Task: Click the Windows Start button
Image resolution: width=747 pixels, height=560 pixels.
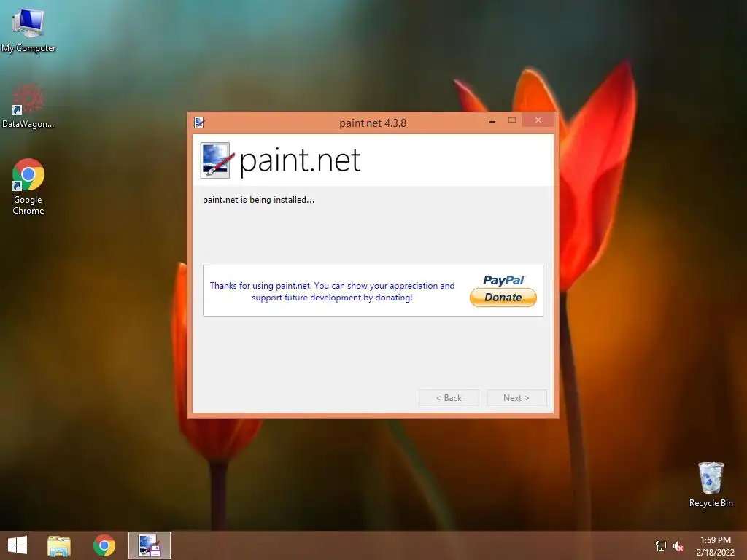Action: click(x=18, y=545)
